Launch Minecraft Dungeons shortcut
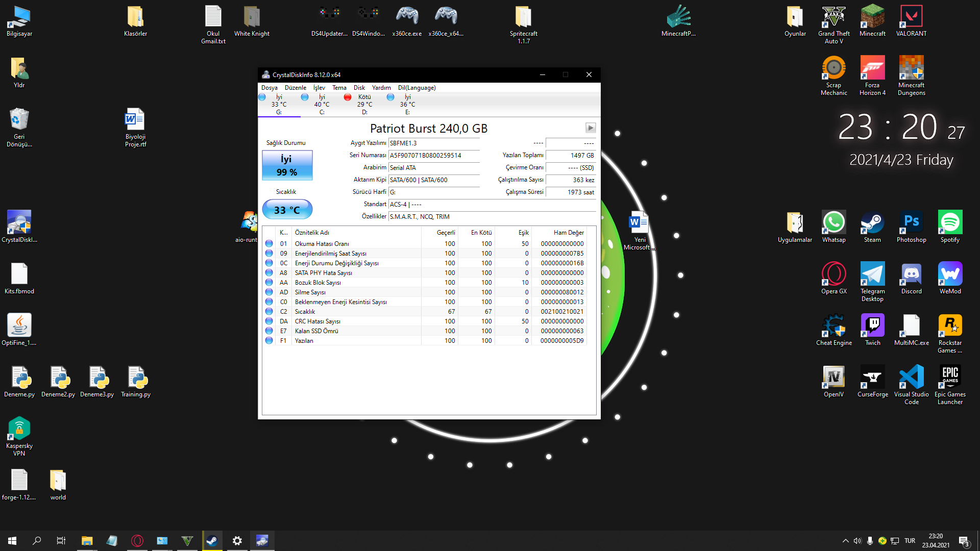980x551 pixels. click(x=911, y=76)
